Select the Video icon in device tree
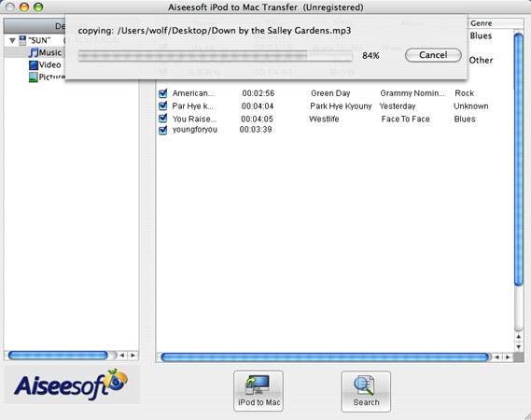 point(34,65)
